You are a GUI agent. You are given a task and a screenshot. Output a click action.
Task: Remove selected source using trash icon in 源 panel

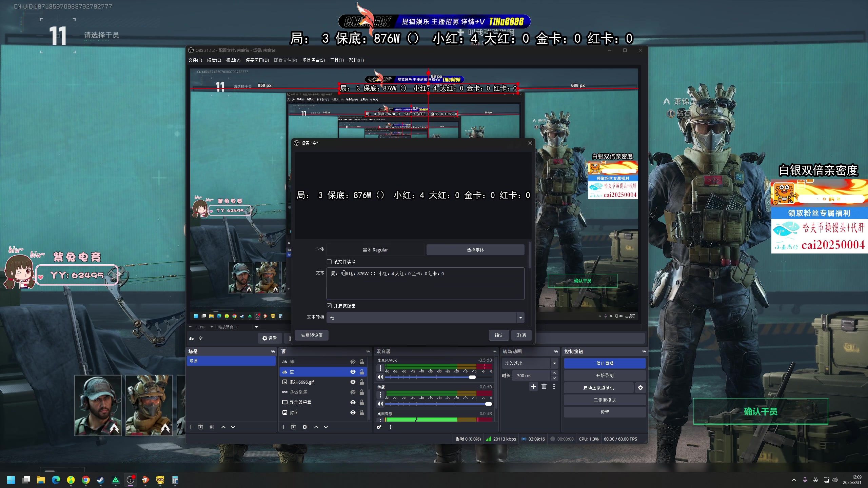coord(293,427)
